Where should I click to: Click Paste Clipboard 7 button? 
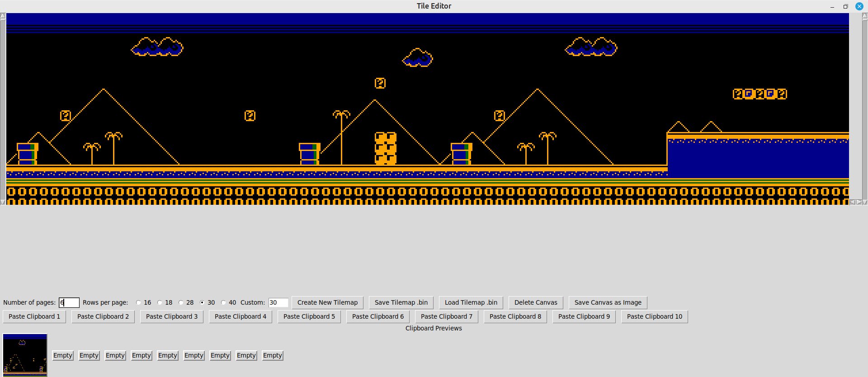(x=447, y=316)
